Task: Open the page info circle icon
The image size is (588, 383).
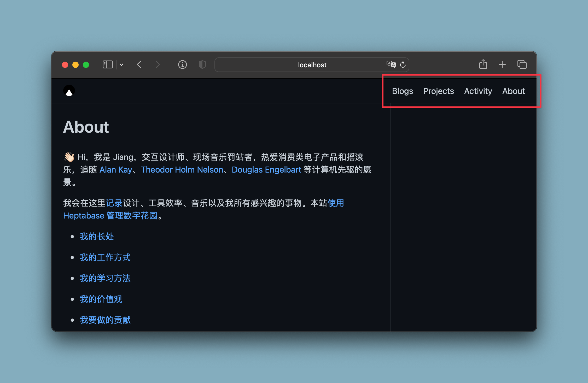Action: [182, 64]
